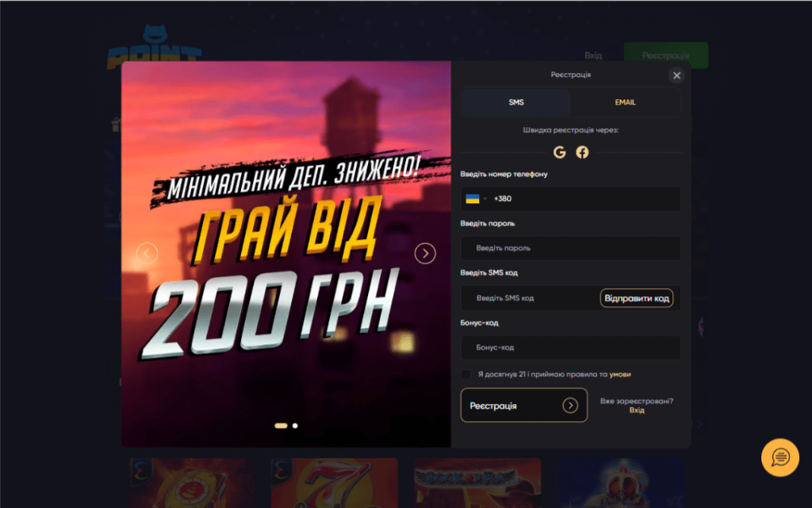Show the next promo slide arrow
812x508 pixels.
click(x=425, y=253)
